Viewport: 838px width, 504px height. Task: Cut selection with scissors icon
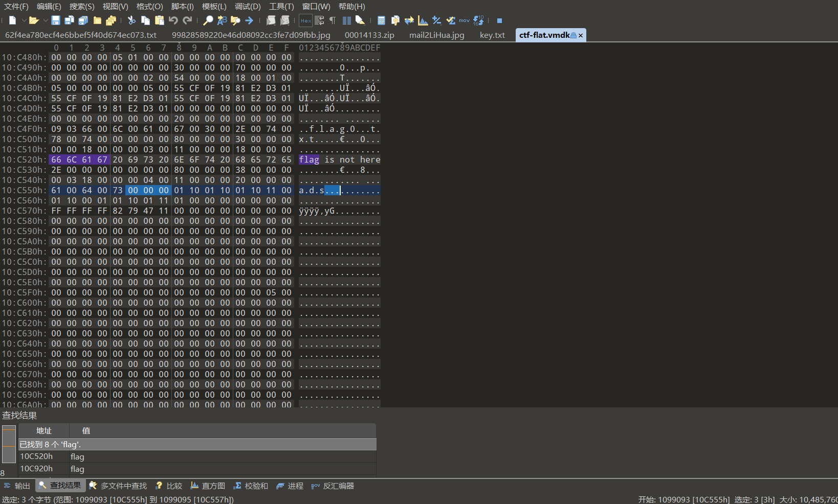click(131, 20)
